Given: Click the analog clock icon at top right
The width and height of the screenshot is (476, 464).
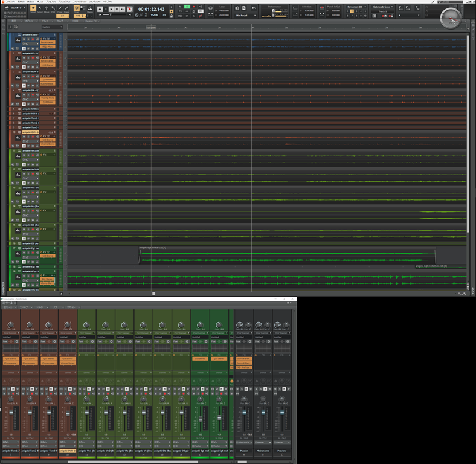Looking at the screenshot, I should click(451, 19).
